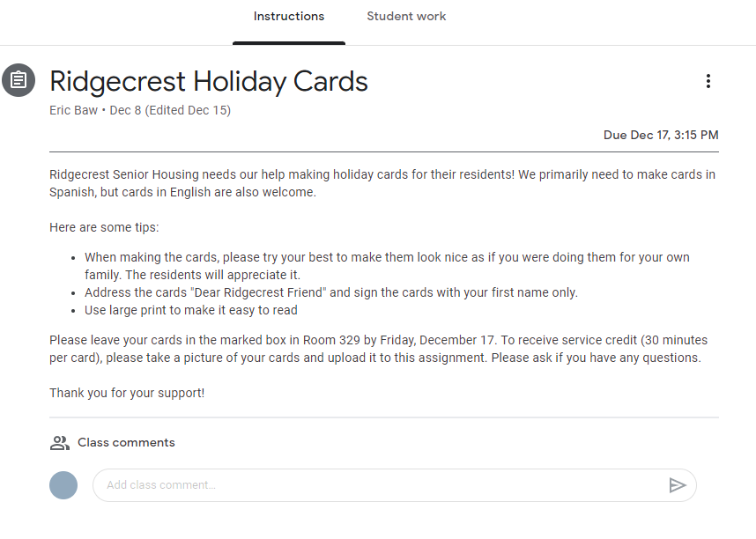Click the Edited Dec 15 date text
Screen dimensions: 756x539
click(x=187, y=111)
